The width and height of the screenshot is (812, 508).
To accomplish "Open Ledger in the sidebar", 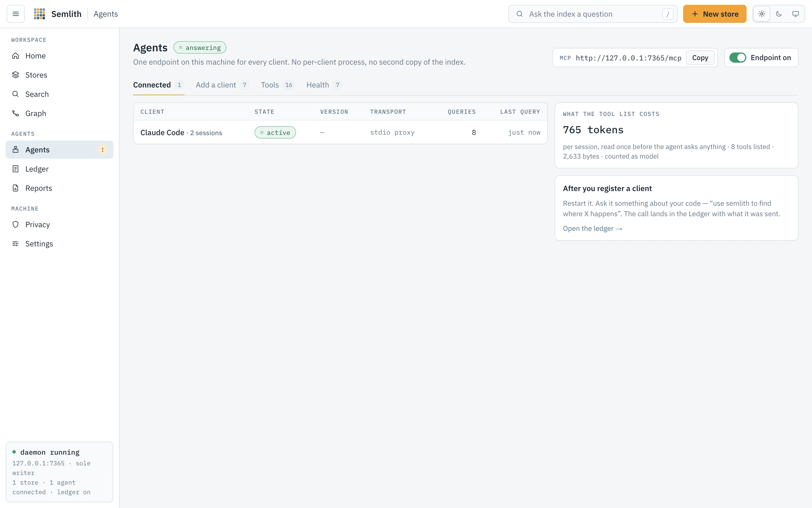I will pyautogui.click(x=59, y=169).
